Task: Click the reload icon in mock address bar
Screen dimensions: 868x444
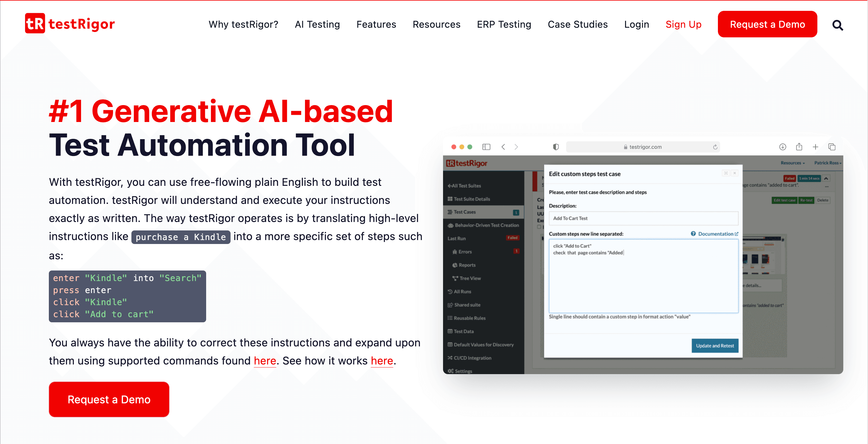Action: pyautogui.click(x=715, y=147)
